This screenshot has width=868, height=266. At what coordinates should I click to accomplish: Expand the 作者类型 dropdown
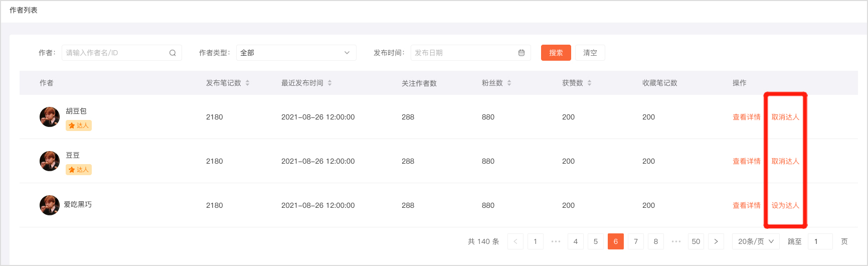point(296,53)
